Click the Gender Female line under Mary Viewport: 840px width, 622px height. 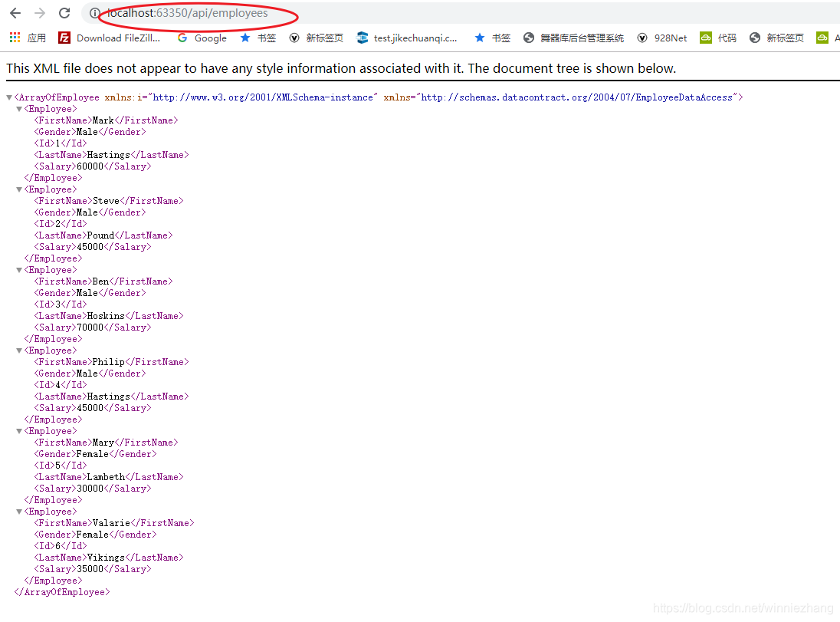[x=95, y=454]
